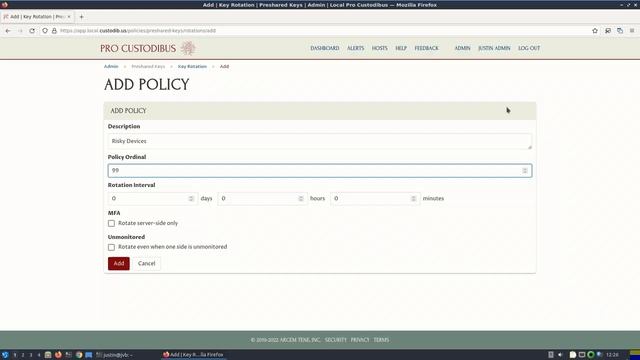The width and height of the screenshot is (640, 360).
Task: Click the green circular tray icon
Action: pyautogui.click(x=591, y=355)
